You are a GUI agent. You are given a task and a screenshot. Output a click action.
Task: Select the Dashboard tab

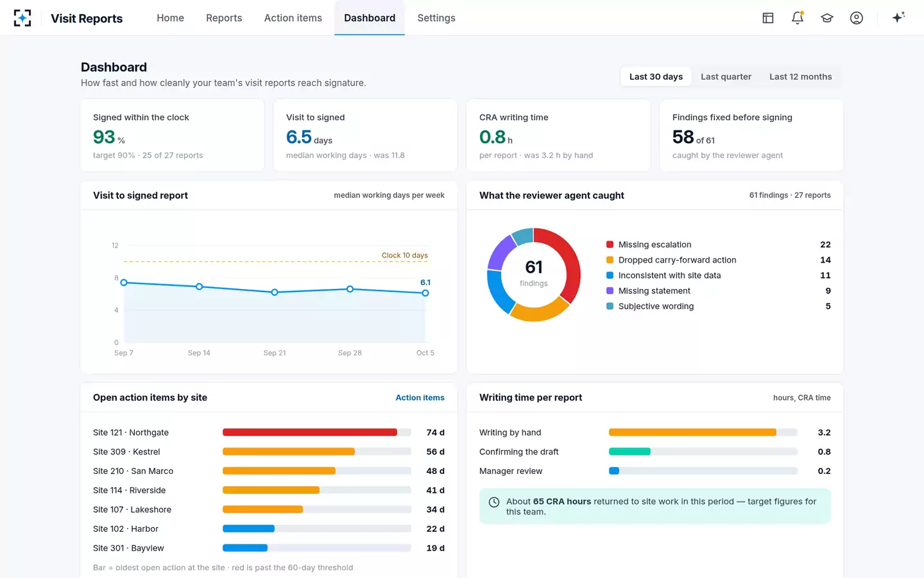point(370,18)
